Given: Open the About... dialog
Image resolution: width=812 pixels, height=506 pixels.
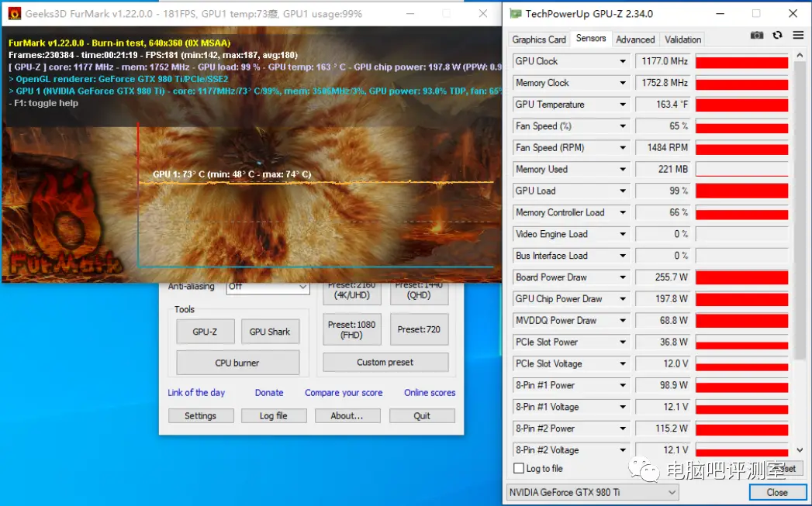Looking at the screenshot, I should tap(347, 416).
